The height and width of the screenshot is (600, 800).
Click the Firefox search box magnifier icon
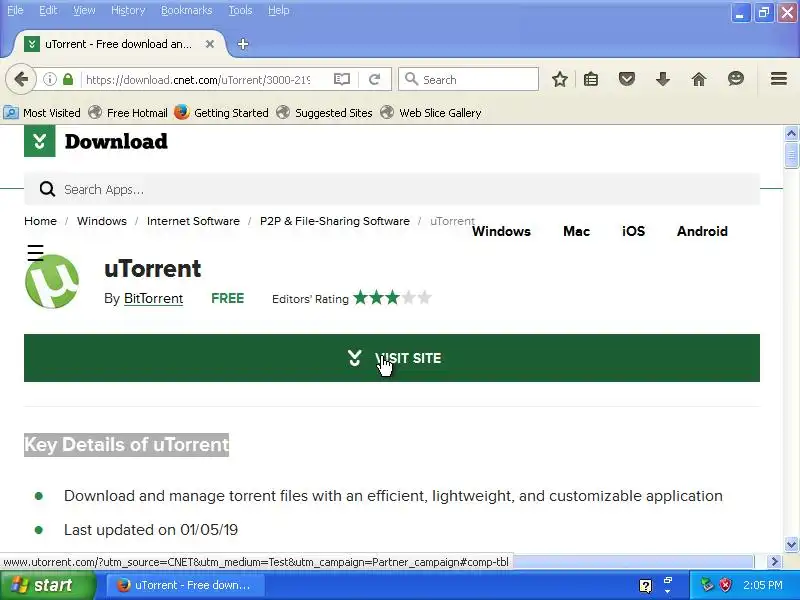pos(411,79)
